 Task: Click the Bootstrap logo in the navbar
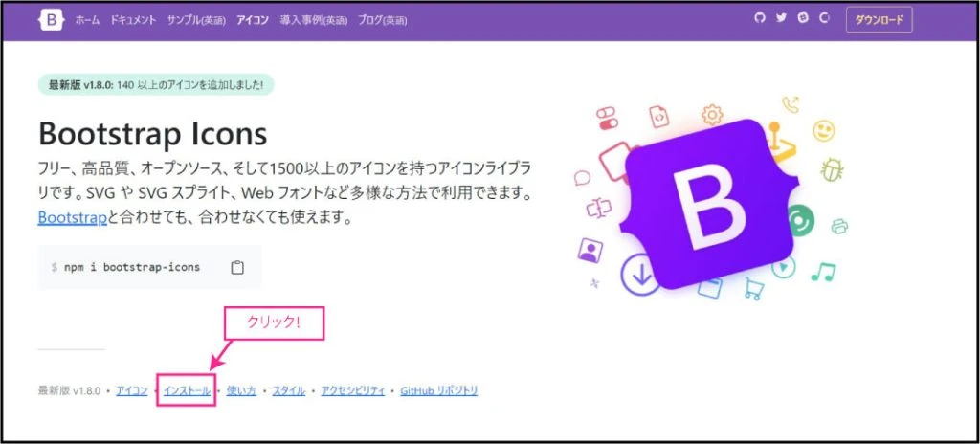click(x=51, y=20)
